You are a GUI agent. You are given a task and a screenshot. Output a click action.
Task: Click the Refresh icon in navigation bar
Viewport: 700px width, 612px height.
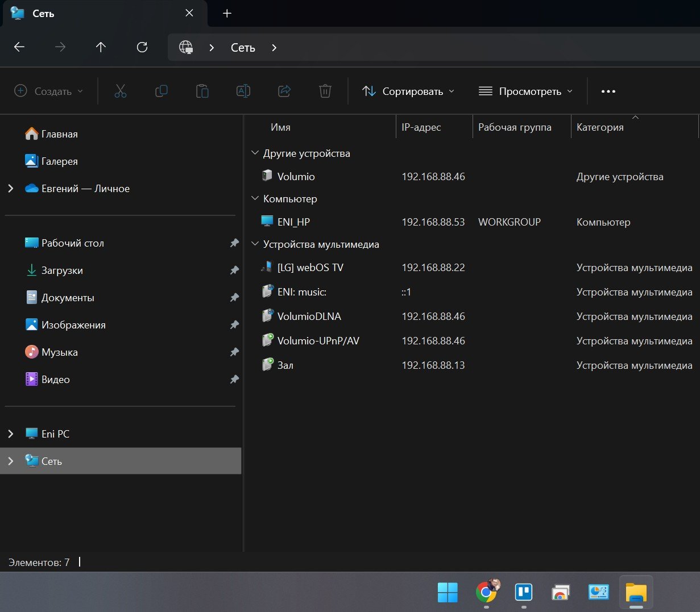[x=142, y=48]
